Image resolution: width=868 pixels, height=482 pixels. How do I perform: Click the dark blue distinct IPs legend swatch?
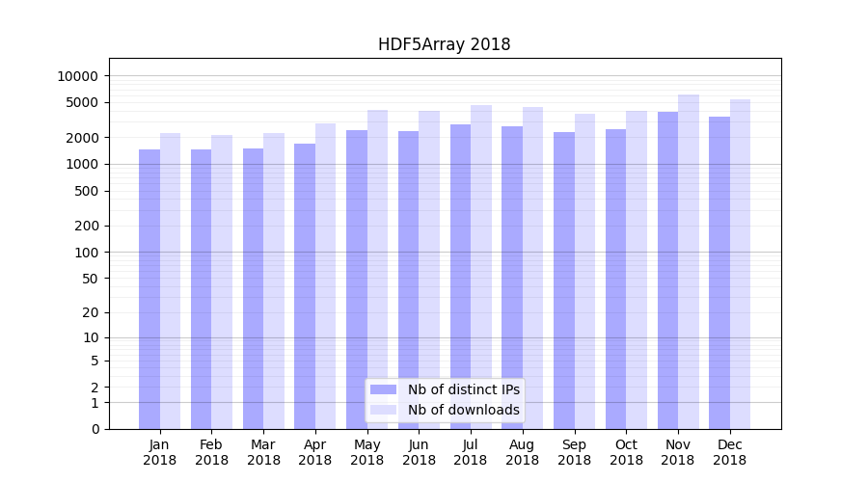point(383,389)
